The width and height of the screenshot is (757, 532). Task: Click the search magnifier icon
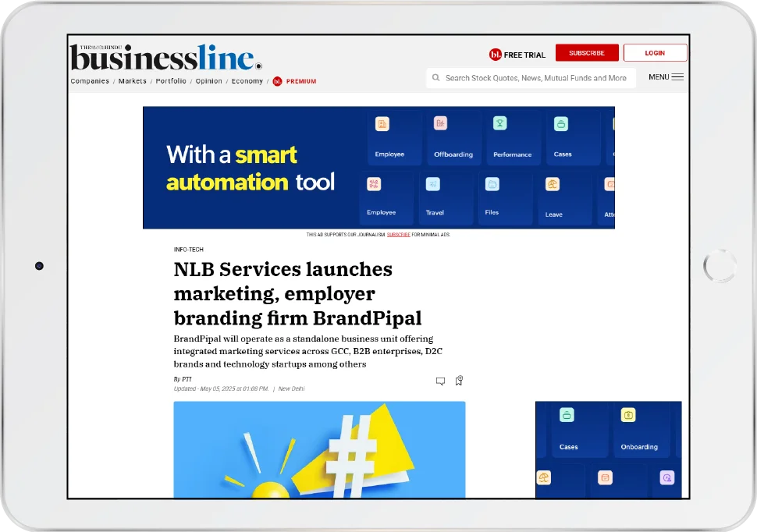coord(436,77)
